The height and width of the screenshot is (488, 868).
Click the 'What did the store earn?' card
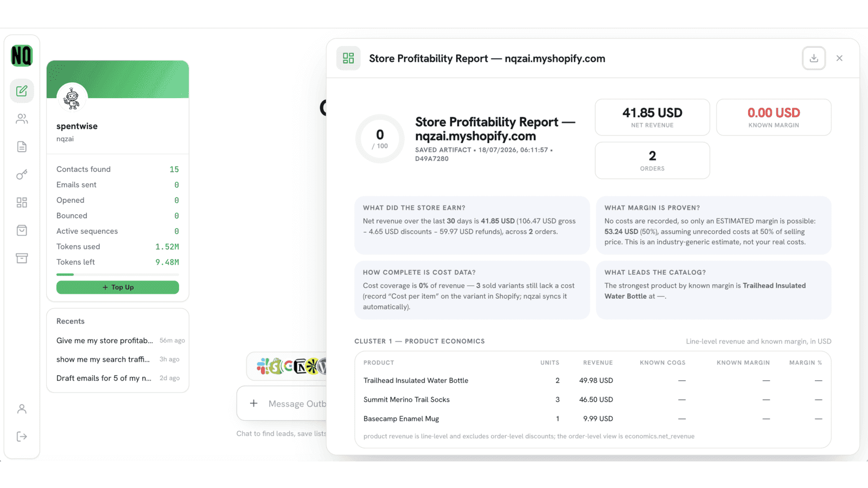(x=472, y=225)
